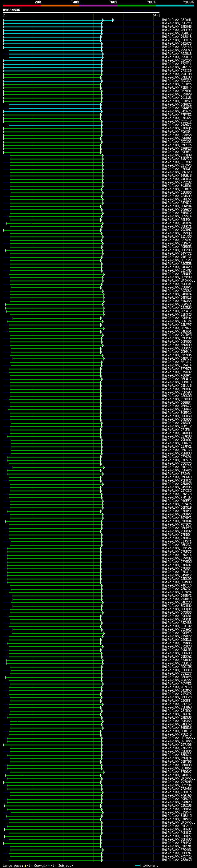Select the query name AV634536
This screenshot has width=197, height=868.
[x=11, y=10]
